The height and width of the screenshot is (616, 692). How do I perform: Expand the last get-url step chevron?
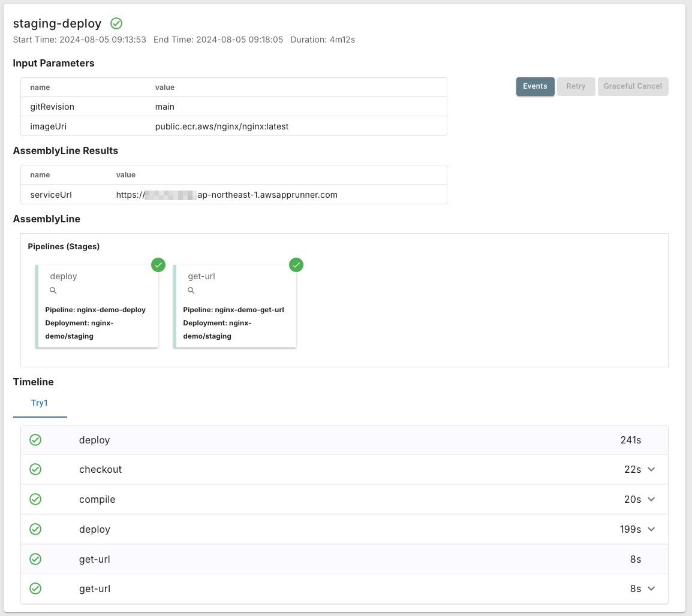(651, 588)
